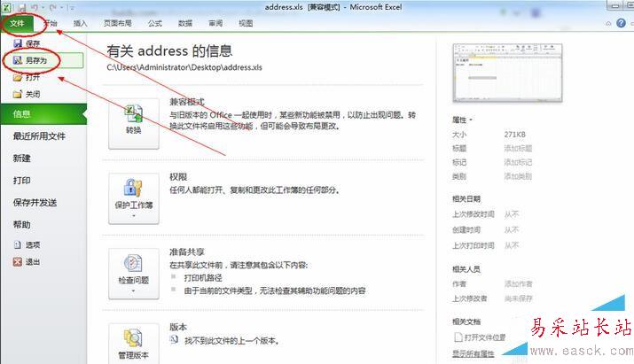Click the 打开 open folder icon
Image resolution: width=634 pixels, height=364 pixels.
pyautogui.click(x=18, y=77)
